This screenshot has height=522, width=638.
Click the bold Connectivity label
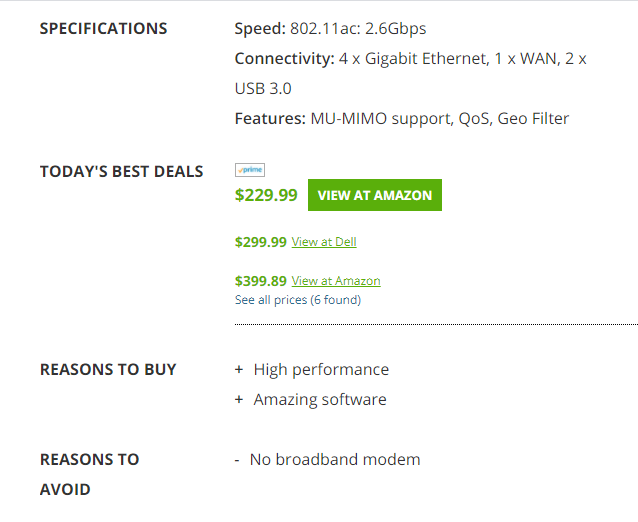click(x=284, y=59)
